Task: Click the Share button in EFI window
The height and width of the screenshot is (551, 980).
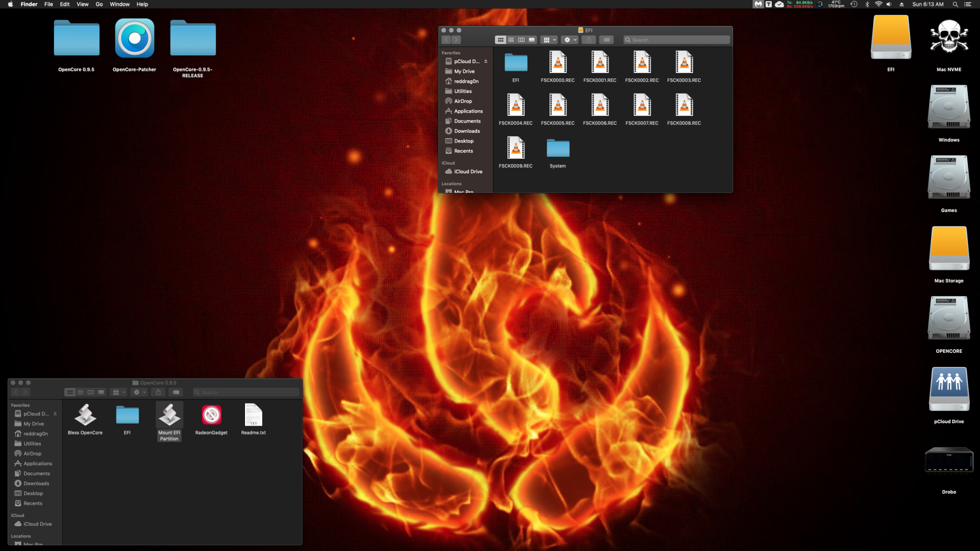Action: (589, 40)
